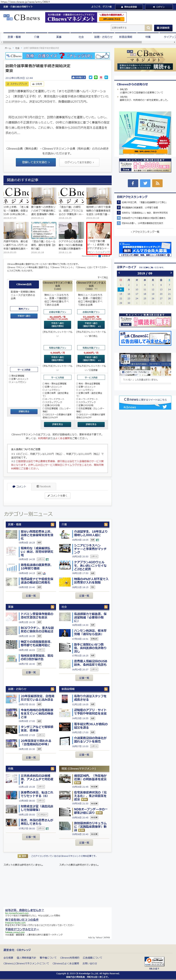
Task: Open the sidebar Facebook square icon
Action: 133,183
